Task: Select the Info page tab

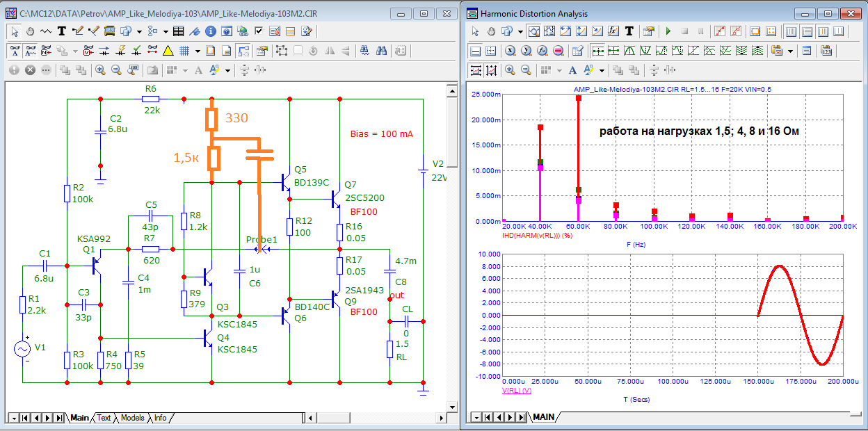Action: pos(160,418)
